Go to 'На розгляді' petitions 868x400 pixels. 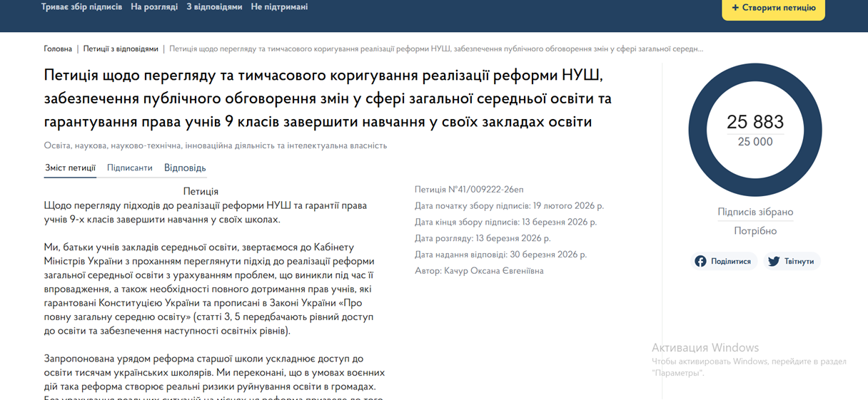click(x=153, y=7)
